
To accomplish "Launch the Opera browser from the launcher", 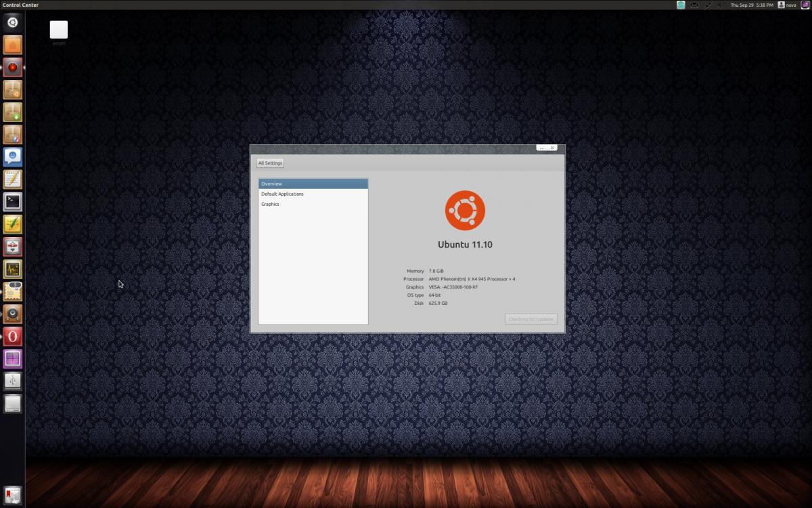I will 12,336.
